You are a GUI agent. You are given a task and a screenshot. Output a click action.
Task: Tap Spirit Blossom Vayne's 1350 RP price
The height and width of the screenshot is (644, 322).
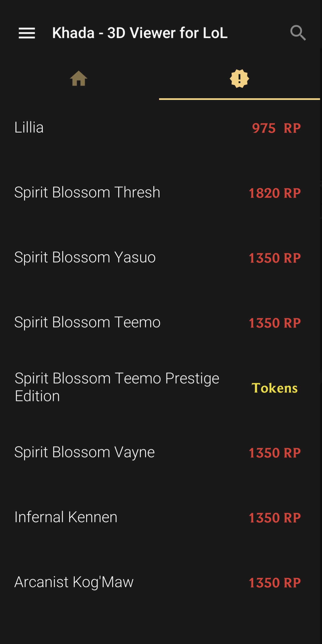point(275,453)
